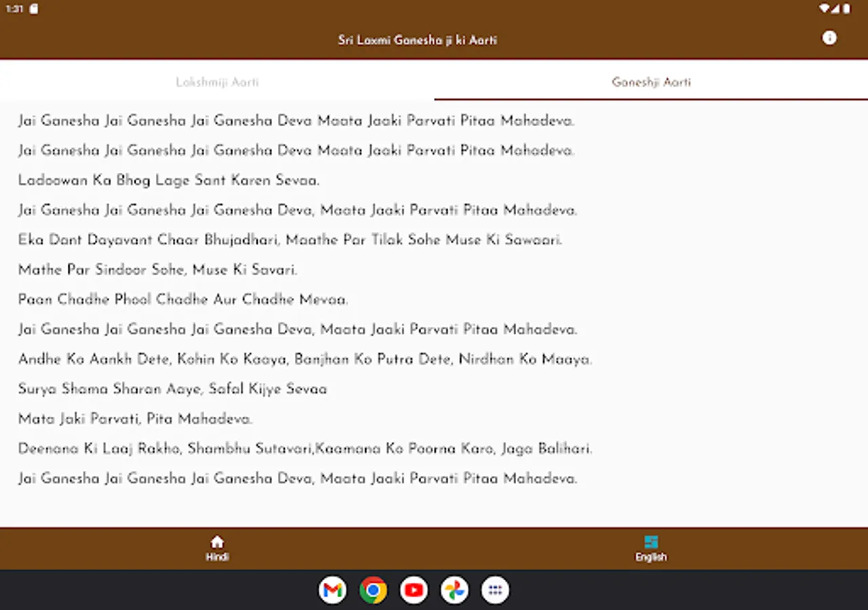Click line 'Andhe Ko Aankh Dete, Kohin Ko Kaaya'
This screenshot has width=868, height=610.
(305, 359)
